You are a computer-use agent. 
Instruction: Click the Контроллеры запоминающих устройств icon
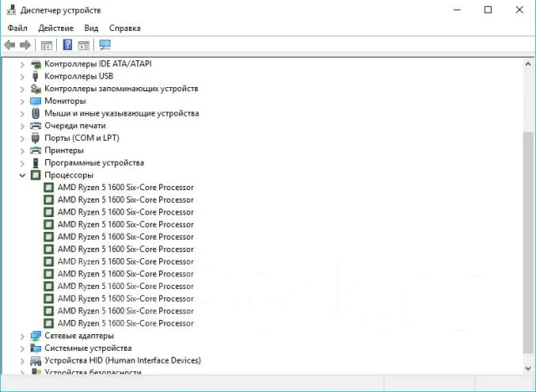[35, 89]
